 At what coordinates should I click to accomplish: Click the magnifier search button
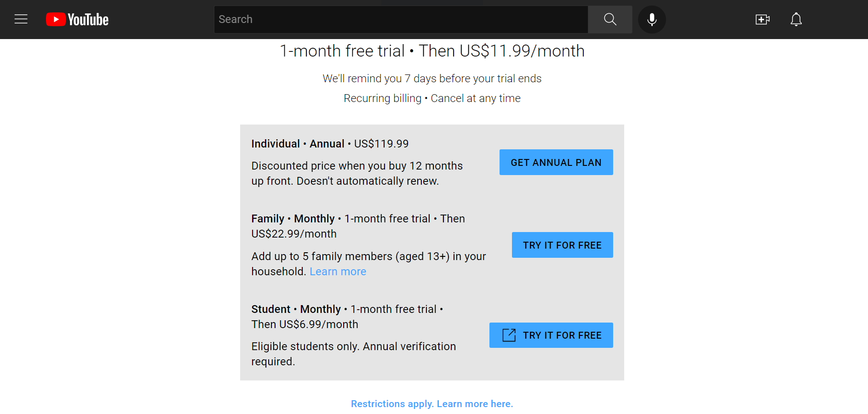(x=610, y=19)
